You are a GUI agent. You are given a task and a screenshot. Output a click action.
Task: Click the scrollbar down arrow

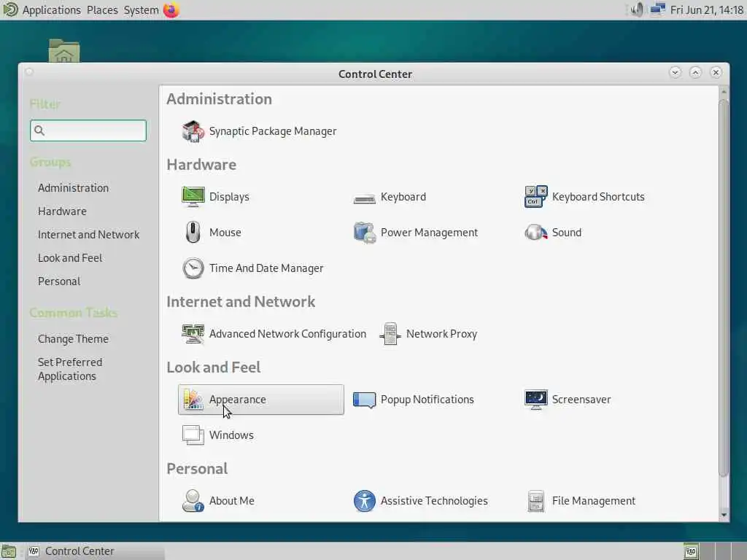tap(724, 515)
